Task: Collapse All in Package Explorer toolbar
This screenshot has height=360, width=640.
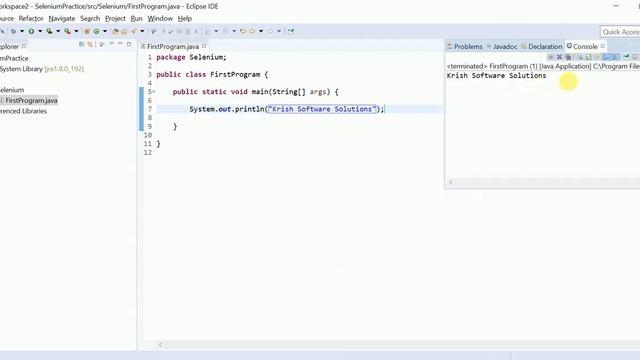Action: pyautogui.click(x=81, y=44)
